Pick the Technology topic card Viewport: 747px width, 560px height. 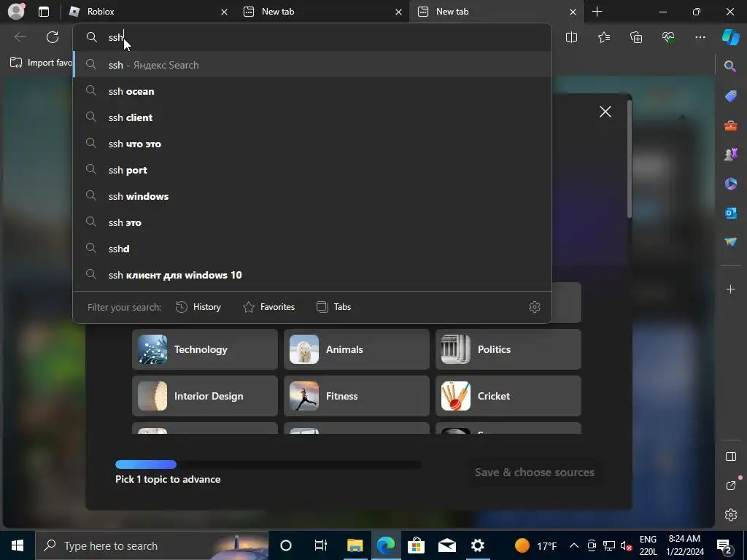(x=205, y=349)
